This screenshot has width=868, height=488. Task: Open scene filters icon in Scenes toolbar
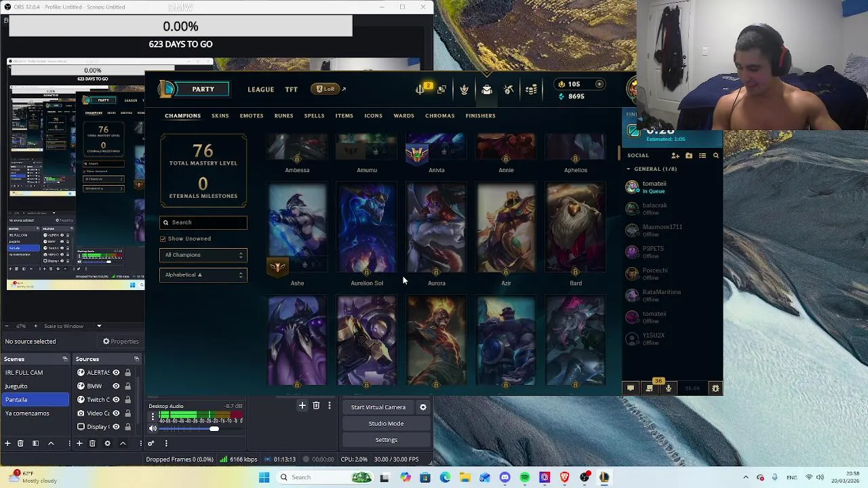(x=35, y=443)
